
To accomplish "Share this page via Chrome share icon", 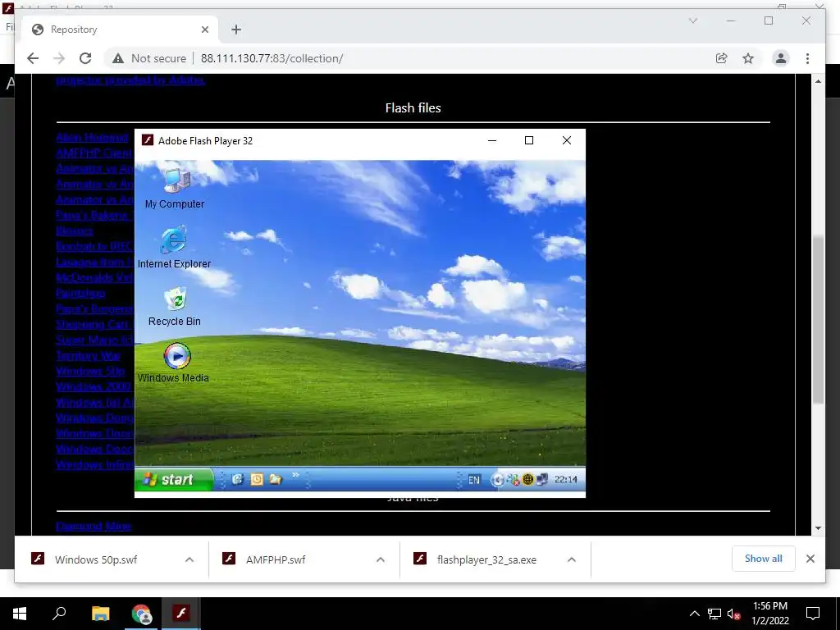I will pyautogui.click(x=722, y=58).
